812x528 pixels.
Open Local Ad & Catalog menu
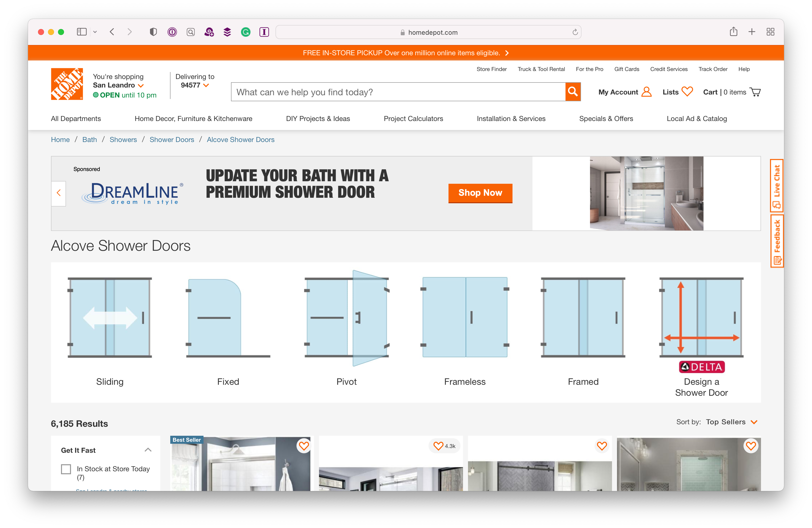[x=697, y=118]
